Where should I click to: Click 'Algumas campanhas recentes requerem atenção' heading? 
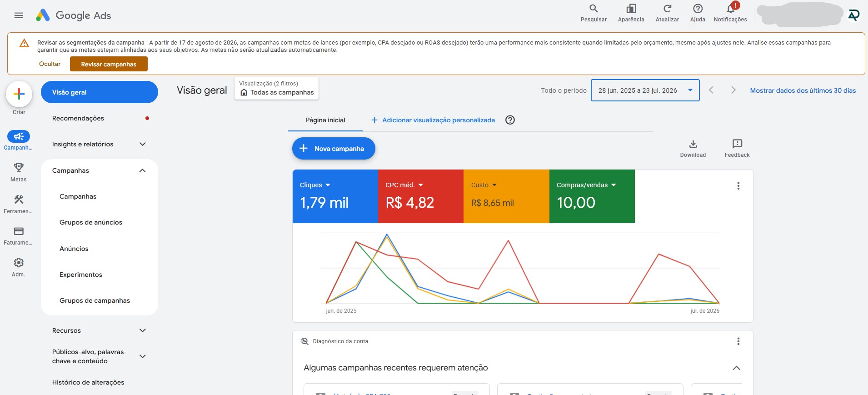point(396,368)
